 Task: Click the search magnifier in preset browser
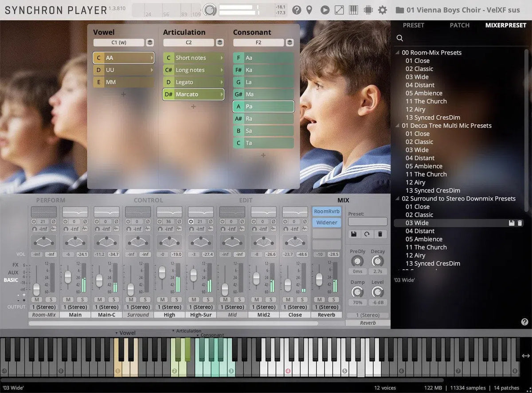(400, 39)
